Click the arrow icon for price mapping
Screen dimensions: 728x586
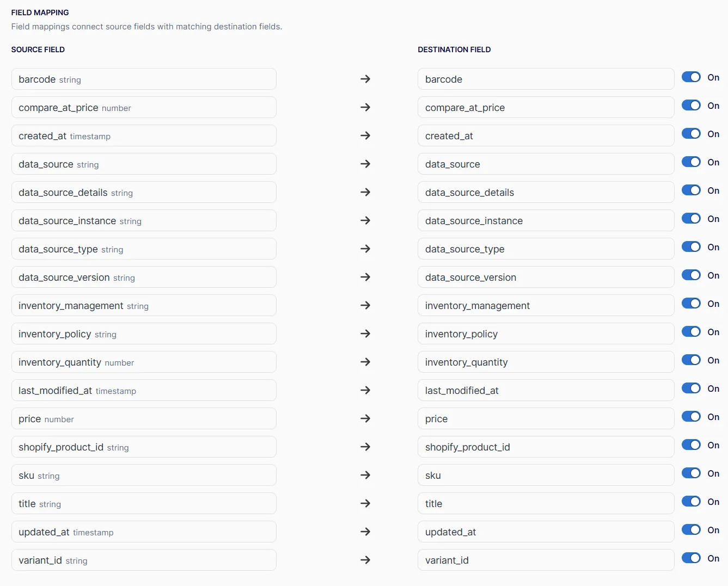[x=365, y=418]
